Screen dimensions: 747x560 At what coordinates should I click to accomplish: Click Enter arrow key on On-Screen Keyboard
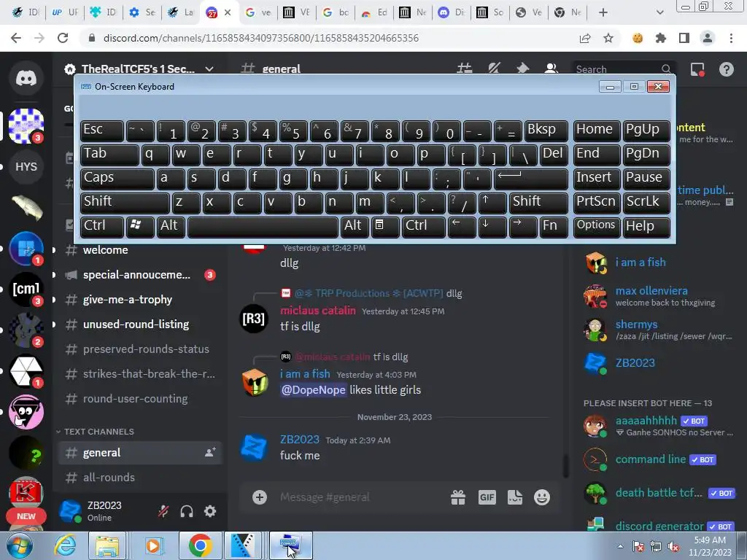(x=531, y=178)
